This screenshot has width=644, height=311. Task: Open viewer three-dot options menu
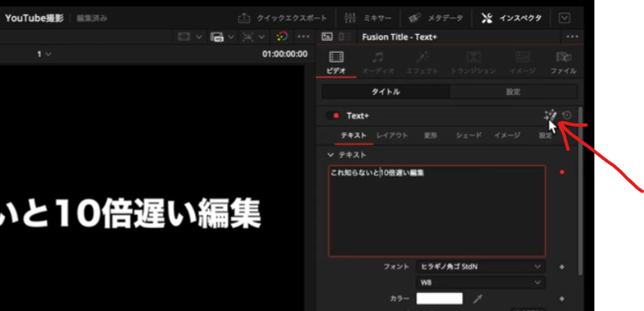303,37
